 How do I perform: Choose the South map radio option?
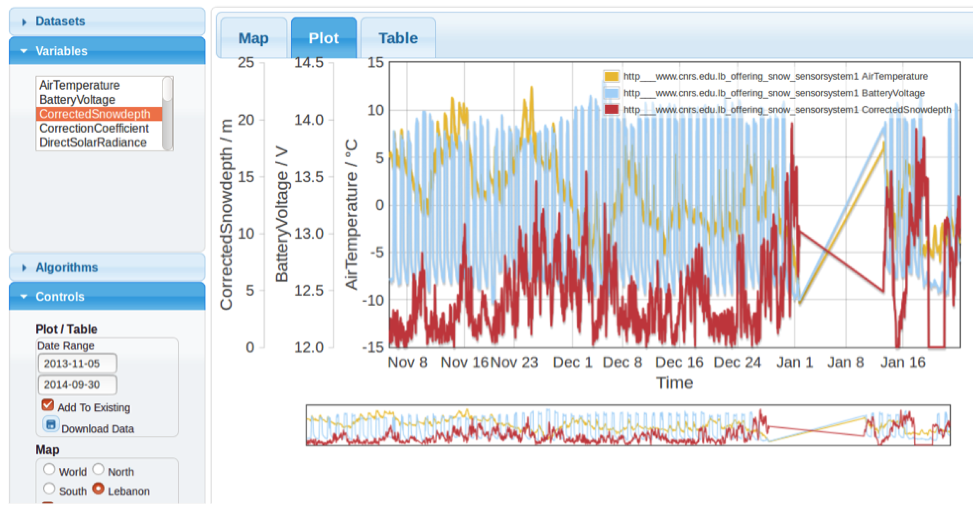(x=49, y=488)
